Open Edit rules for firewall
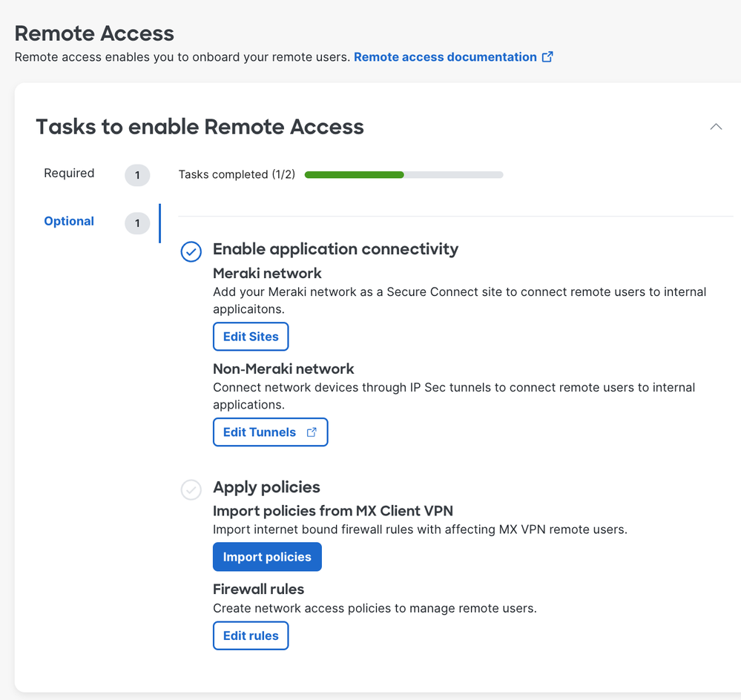This screenshot has height=700, width=741. click(x=251, y=635)
